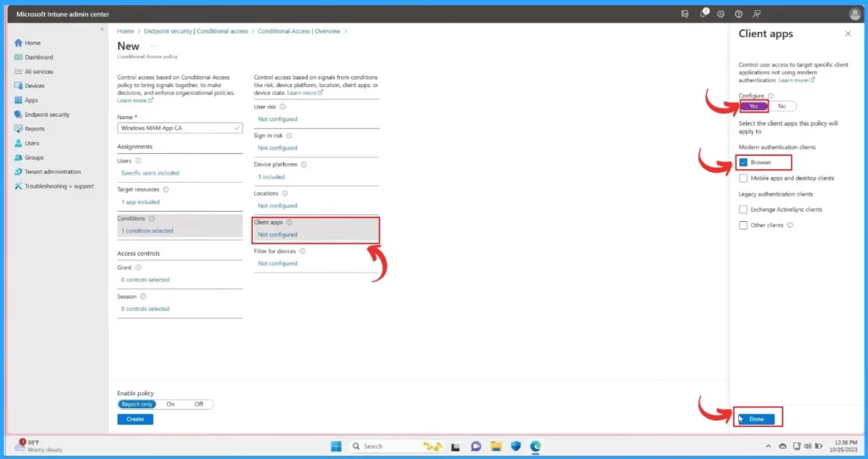Image resolution: width=868 pixels, height=459 pixels.
Task: Open Groups in the sidebar
Action: (x=29, y=157)
